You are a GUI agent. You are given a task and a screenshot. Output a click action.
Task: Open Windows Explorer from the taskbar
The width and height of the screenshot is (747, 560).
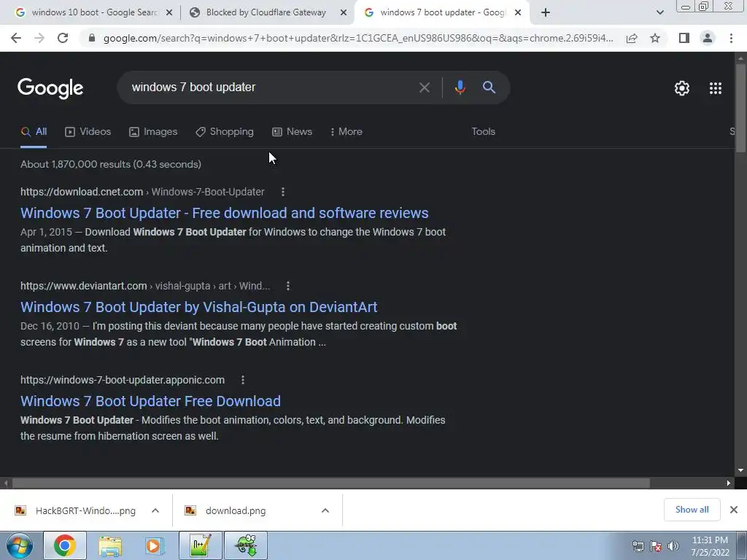coord(110,545)
